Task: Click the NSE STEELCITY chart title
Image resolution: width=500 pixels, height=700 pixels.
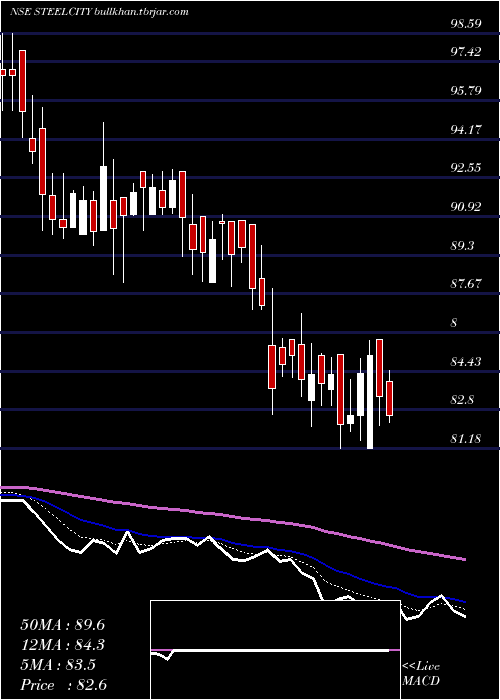Action: (x=99, y=12)
